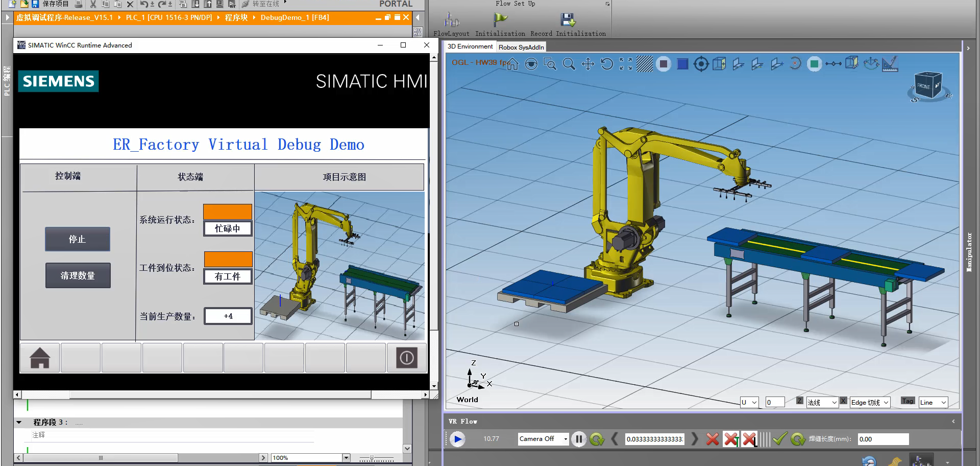
Task: Switch to the Robox SysAddIn tab
Action: click(x=521, y=47)
